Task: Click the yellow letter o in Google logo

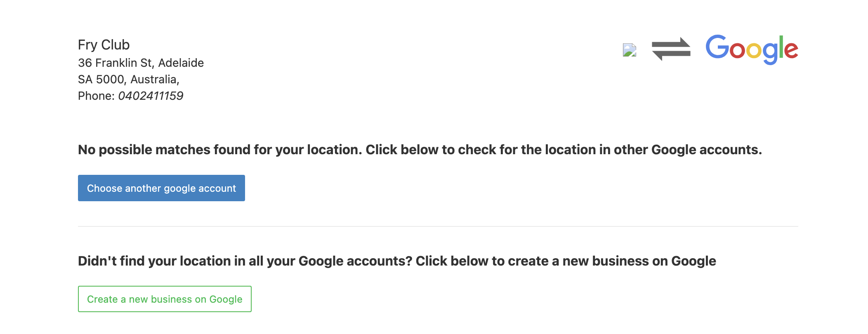Action: coord(754,50)
